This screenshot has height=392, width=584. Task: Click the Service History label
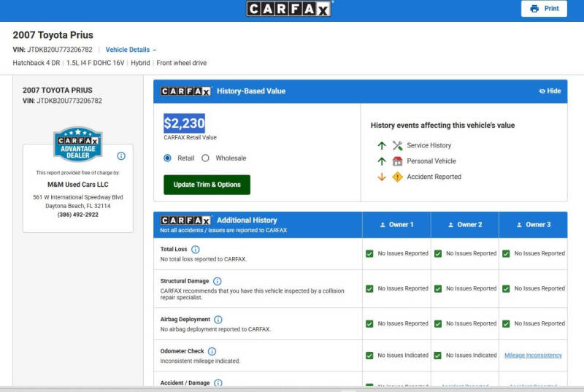429,145
